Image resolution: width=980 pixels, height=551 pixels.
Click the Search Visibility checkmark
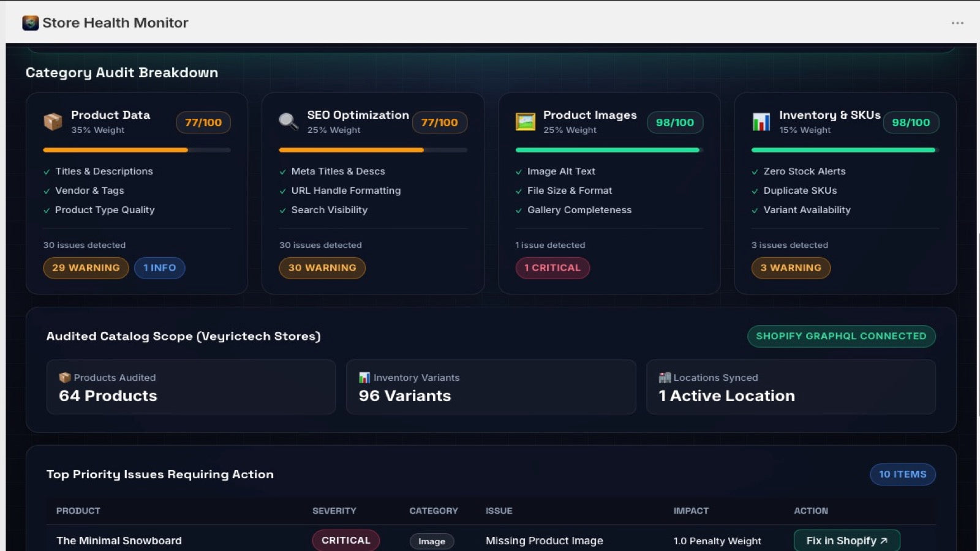(x=282, y=211)
